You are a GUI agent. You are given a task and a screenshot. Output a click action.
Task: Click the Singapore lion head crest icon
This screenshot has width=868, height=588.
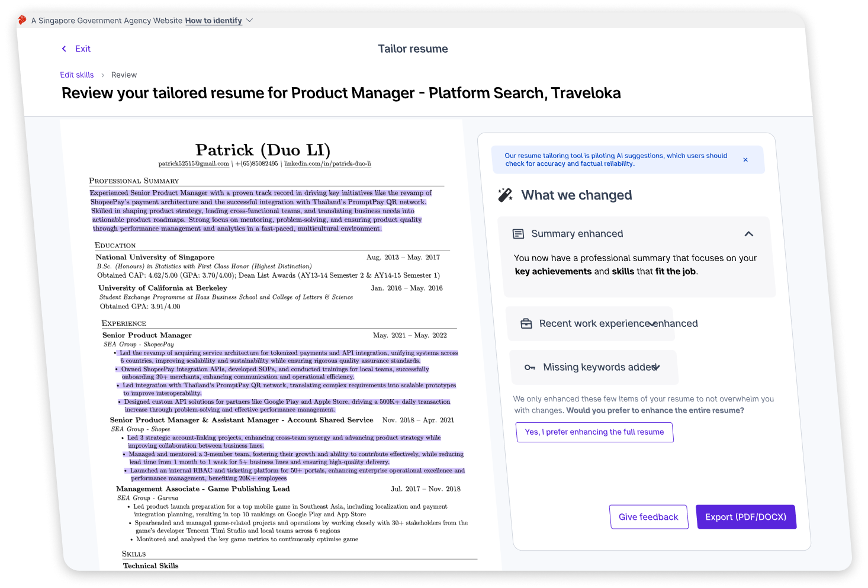tap(22, 20)
